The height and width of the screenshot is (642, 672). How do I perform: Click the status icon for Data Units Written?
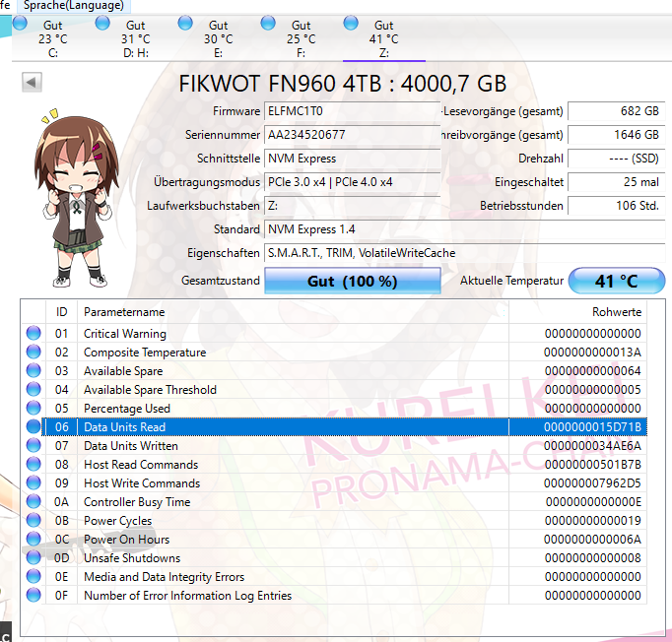(34, 445)
